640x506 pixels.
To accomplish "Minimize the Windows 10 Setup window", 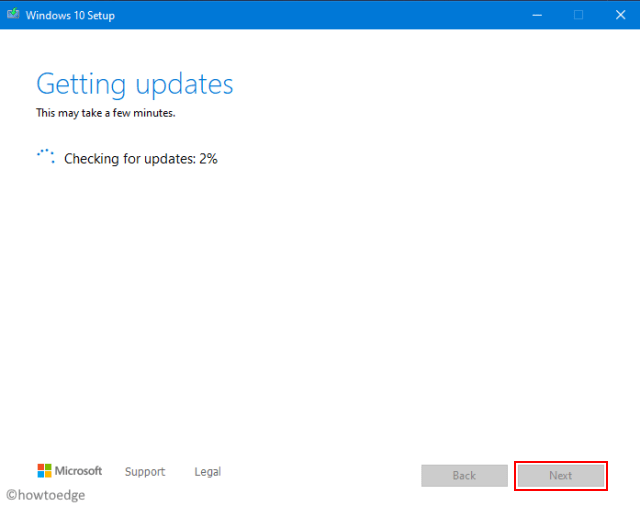I will [x=537, y=15].
